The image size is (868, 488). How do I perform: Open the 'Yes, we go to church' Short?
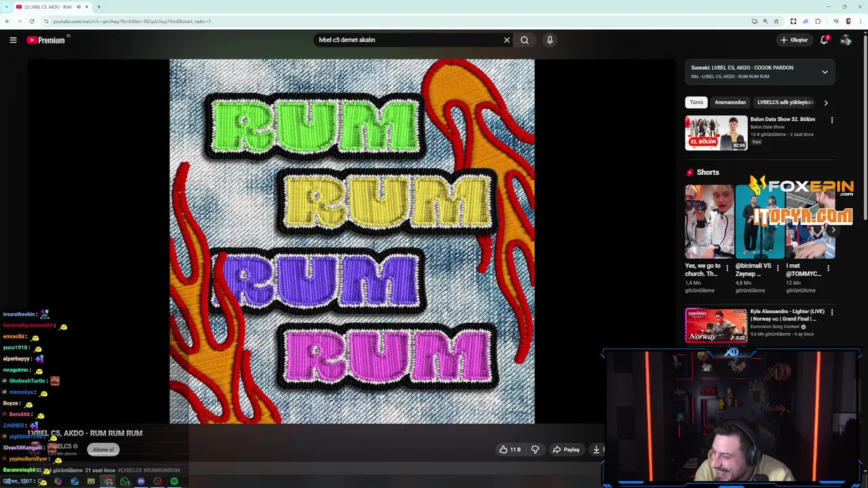click(x=709, y=222)
